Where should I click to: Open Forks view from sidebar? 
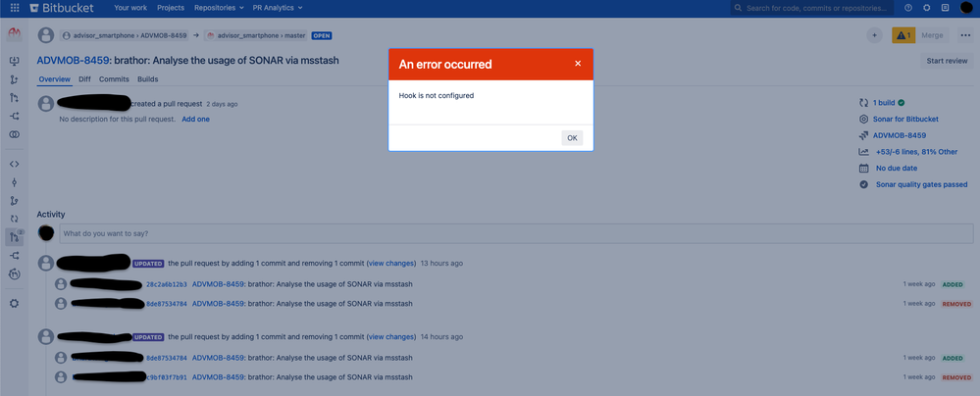[x=15, y=256]
